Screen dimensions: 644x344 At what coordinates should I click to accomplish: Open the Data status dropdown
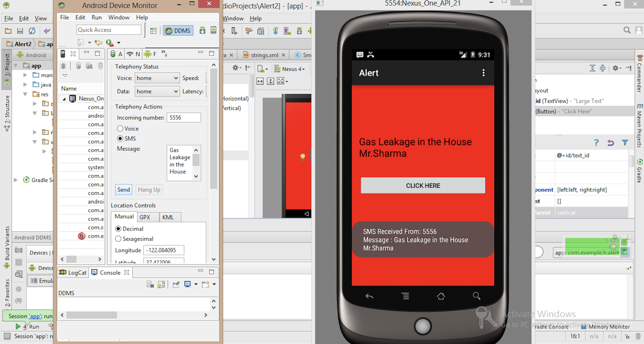157,91
